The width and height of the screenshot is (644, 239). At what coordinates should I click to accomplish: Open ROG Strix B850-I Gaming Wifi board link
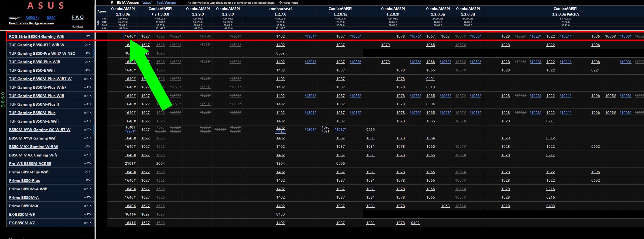pyautogui.click(x=37, y=36)
